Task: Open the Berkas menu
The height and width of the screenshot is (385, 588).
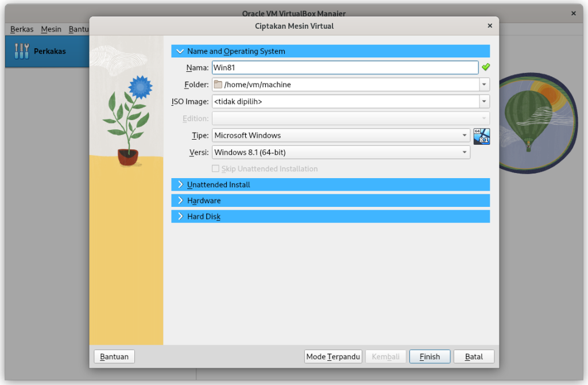Action: click(22, 29)
